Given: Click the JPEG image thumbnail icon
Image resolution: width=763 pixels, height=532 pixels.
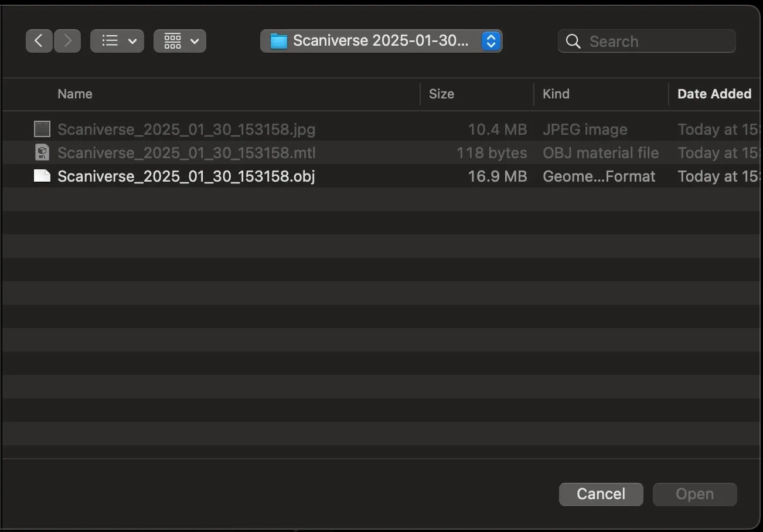Looking at the screenshot, I should [x=42, y=129].
